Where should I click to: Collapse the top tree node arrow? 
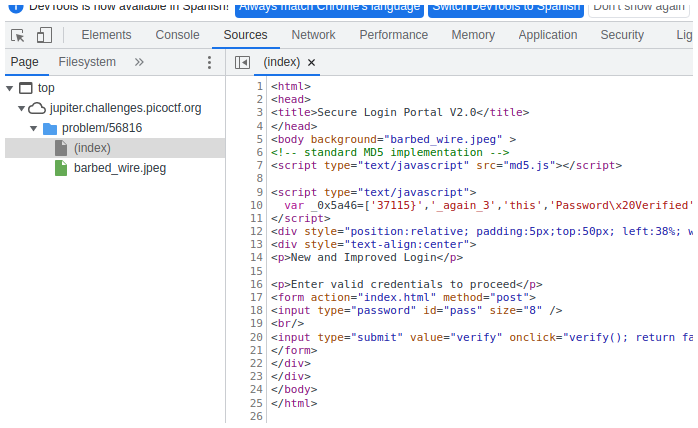(10, 88)
